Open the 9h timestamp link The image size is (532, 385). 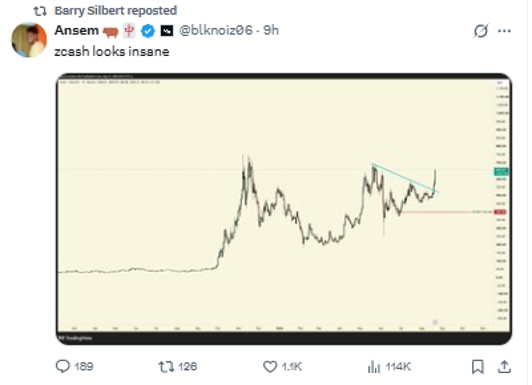coord(271,30)
